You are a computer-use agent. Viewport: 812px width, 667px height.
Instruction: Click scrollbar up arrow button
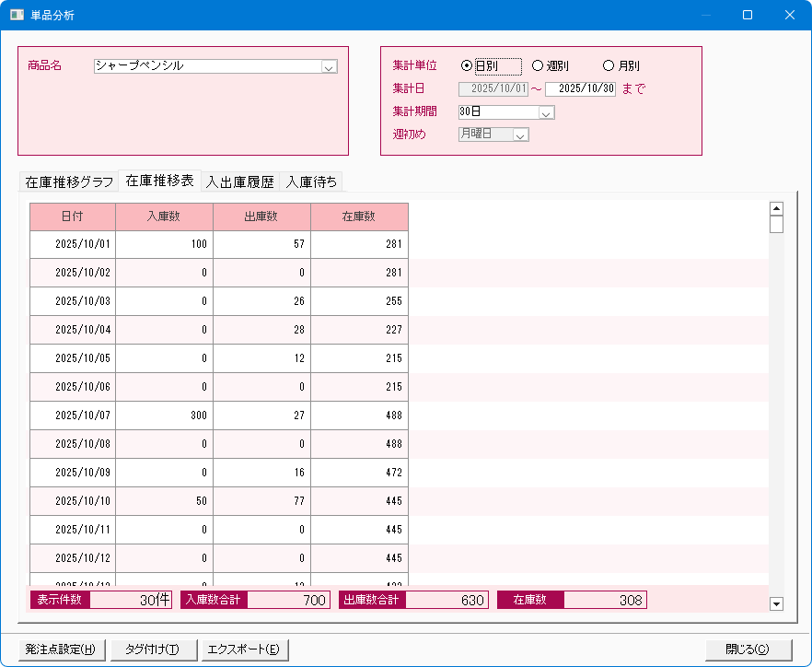pos(776,209)
